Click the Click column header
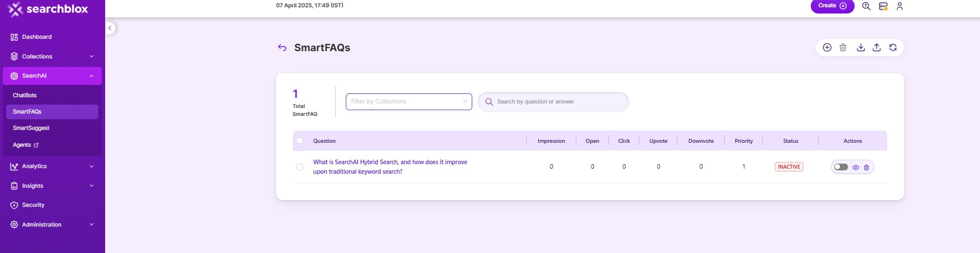This screenshot has width=980, height=253. (624, 141)
